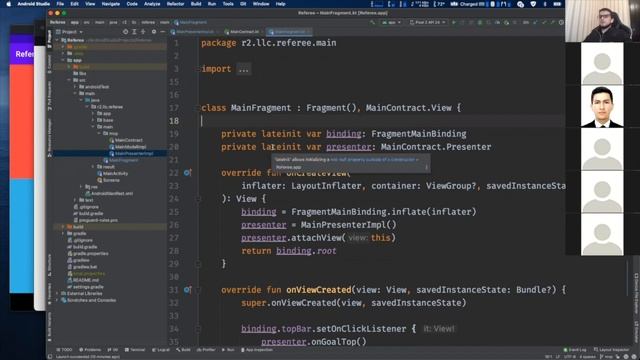The height and width of the screenshot is (360, 640).
Task: Click the shield icon in macOS menu bar
Action: click(533, 4)
